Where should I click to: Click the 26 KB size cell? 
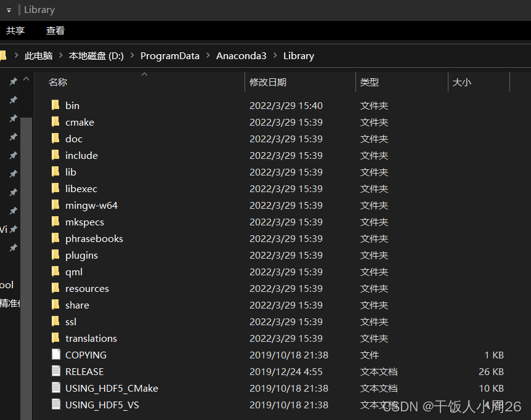coord(491,371)
